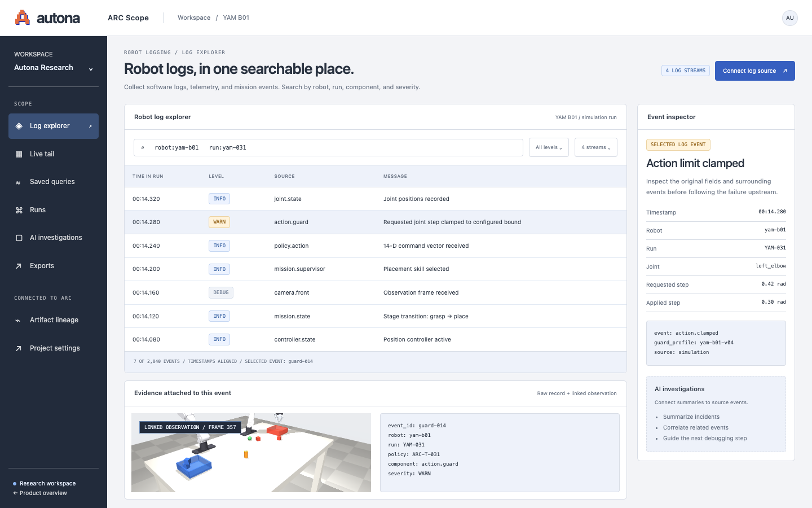Open the Runs section
The width and height of the screenshot is (812, 508).
pos(54,210)
